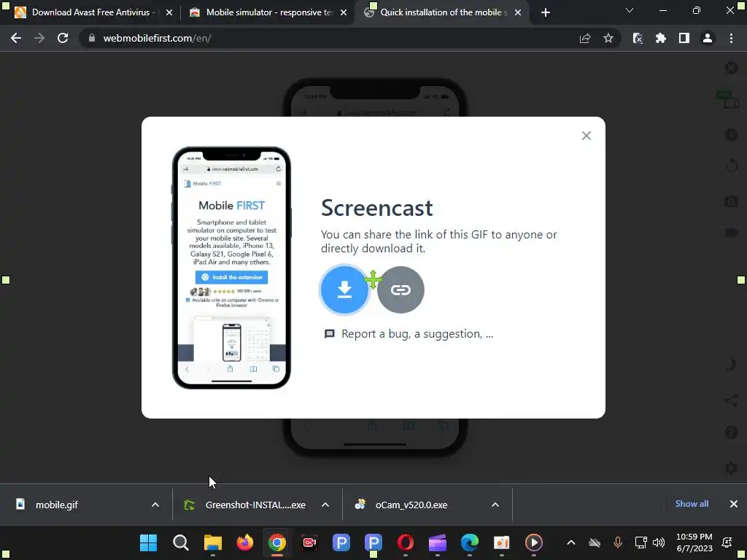Open Chrome profile menu
Screen dimensions: 747x560
tap(708, 38)
